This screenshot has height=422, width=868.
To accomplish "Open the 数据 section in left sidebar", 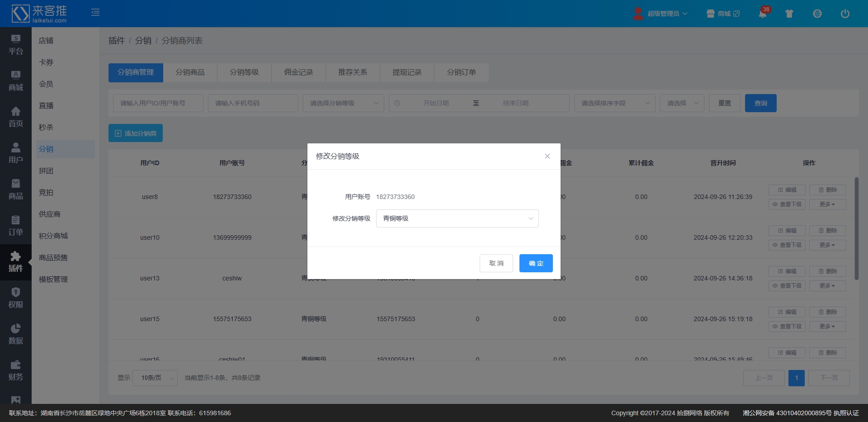I will point(16,334).
